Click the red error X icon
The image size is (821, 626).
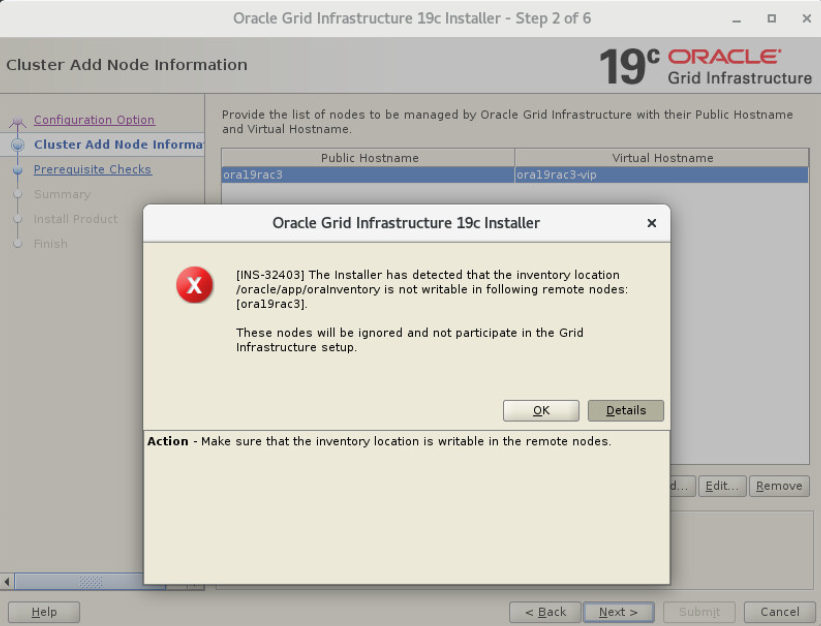tap(195, 285)
